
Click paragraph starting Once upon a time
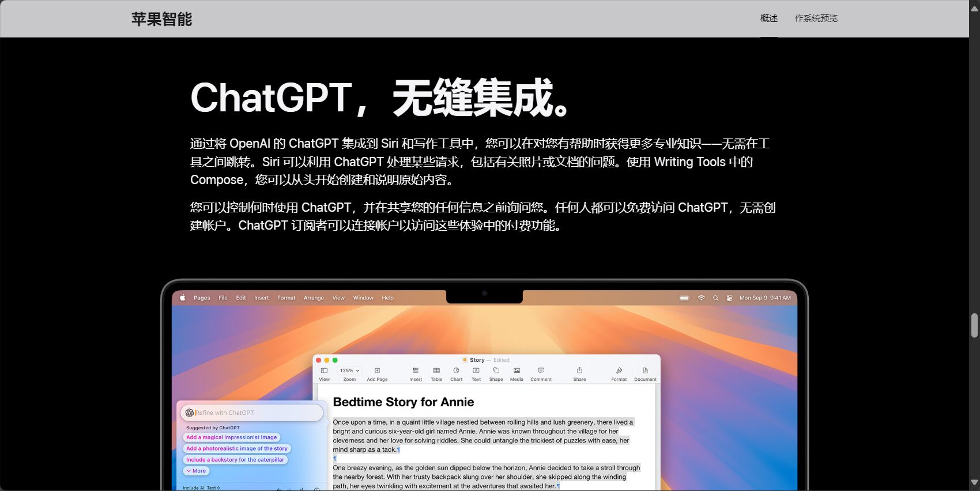click(483, 436)
